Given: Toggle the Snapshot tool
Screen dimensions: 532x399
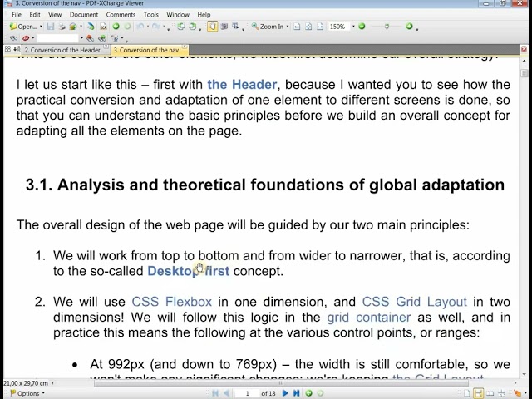Looking at the screenshot, I should 224,27.
